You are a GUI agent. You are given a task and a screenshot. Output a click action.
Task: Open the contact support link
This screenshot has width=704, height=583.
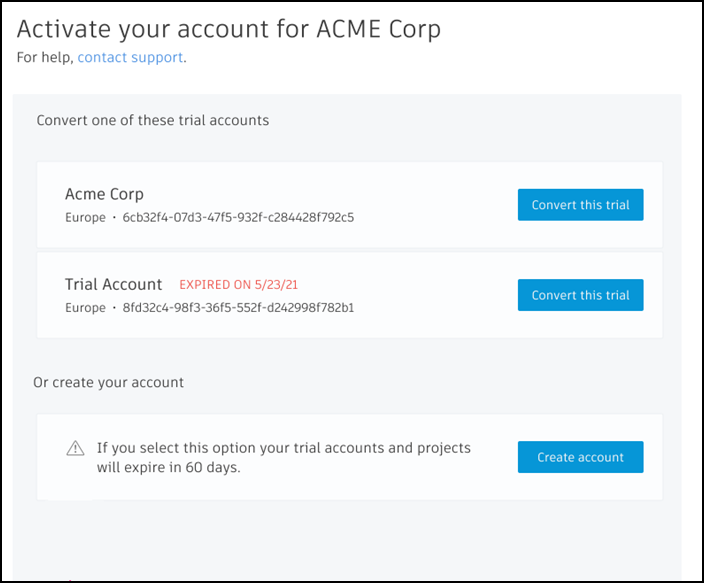[130, 57]
